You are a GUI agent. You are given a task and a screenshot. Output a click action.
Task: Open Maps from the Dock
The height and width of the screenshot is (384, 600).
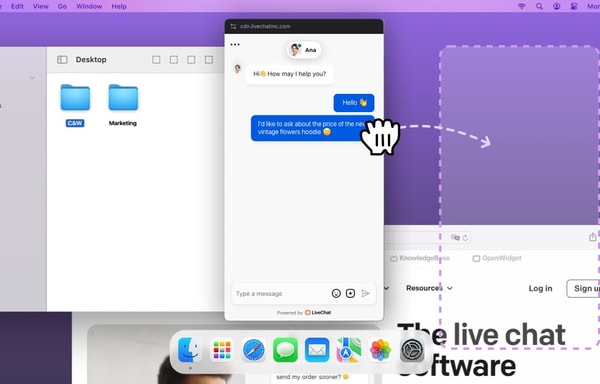click(x=349, y=350)
